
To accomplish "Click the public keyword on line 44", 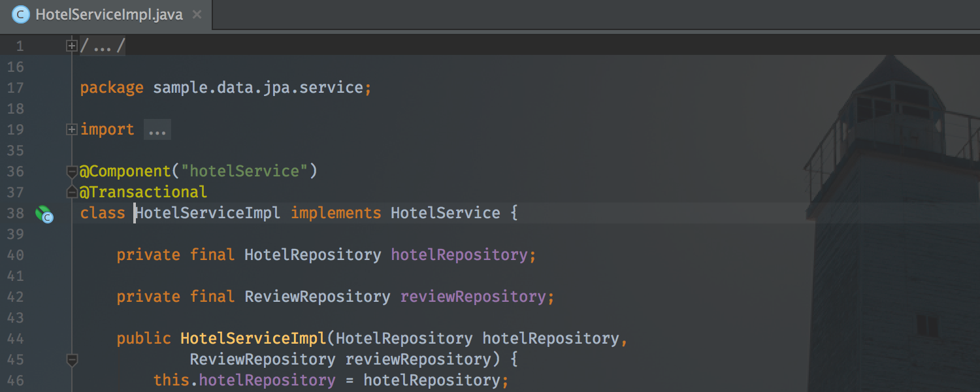I will pos(144,338).
